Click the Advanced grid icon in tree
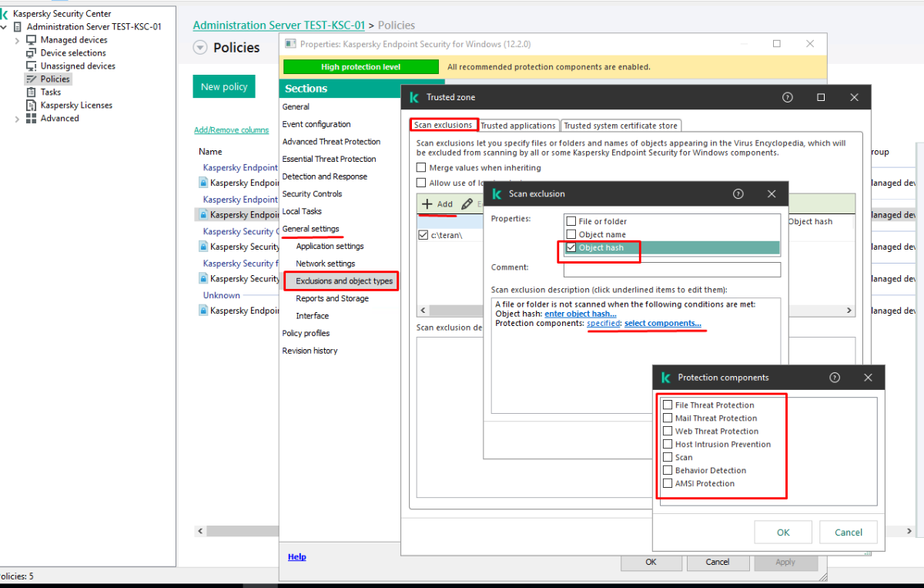The image size is (924, 588). click(x=32, y=119)
